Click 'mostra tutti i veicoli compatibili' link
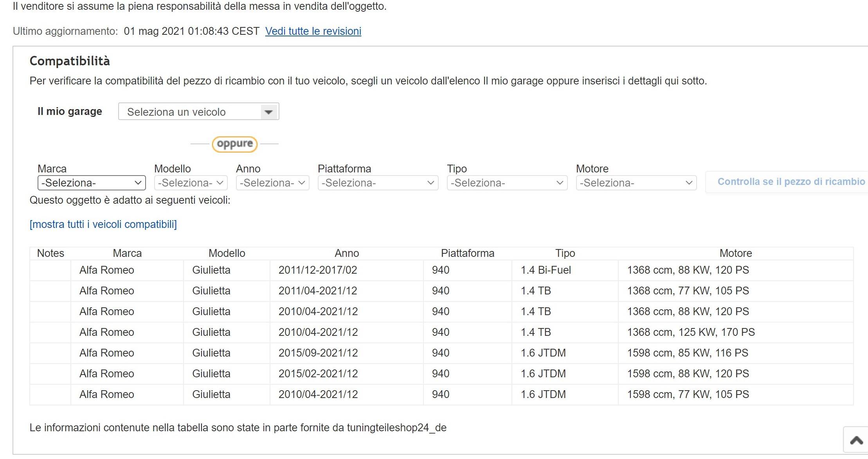 point(103,224)
